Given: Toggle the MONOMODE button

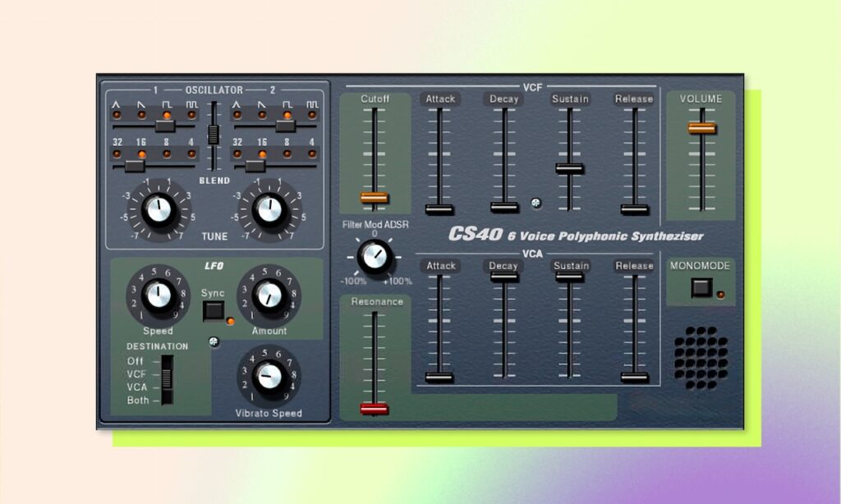Looking at the screenshot, I should [x=701, y=288].
